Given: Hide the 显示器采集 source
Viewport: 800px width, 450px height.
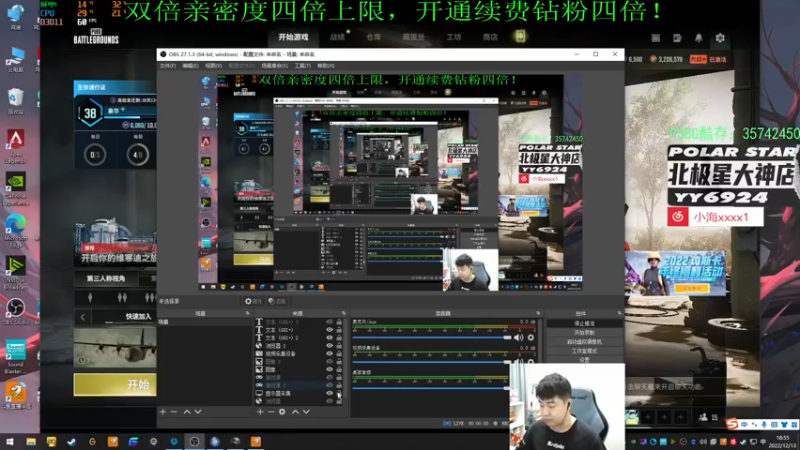Looking at the screenshot, I should tap(330, 393).
